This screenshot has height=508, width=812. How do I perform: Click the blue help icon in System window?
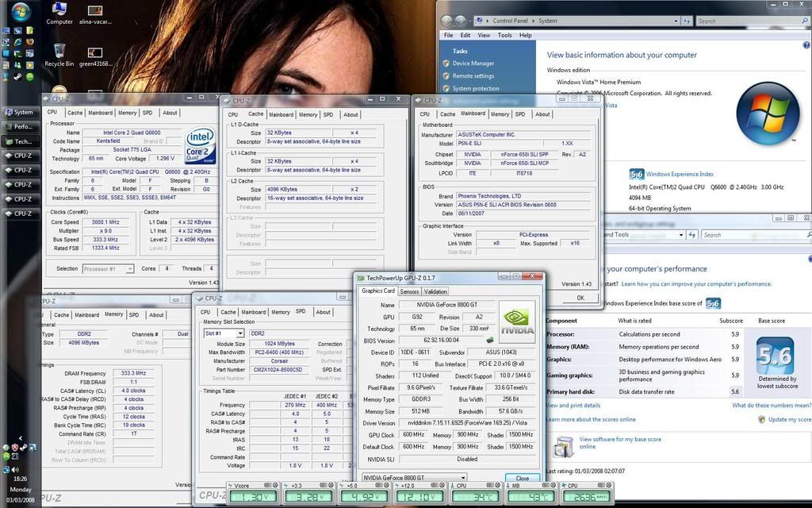808,45
